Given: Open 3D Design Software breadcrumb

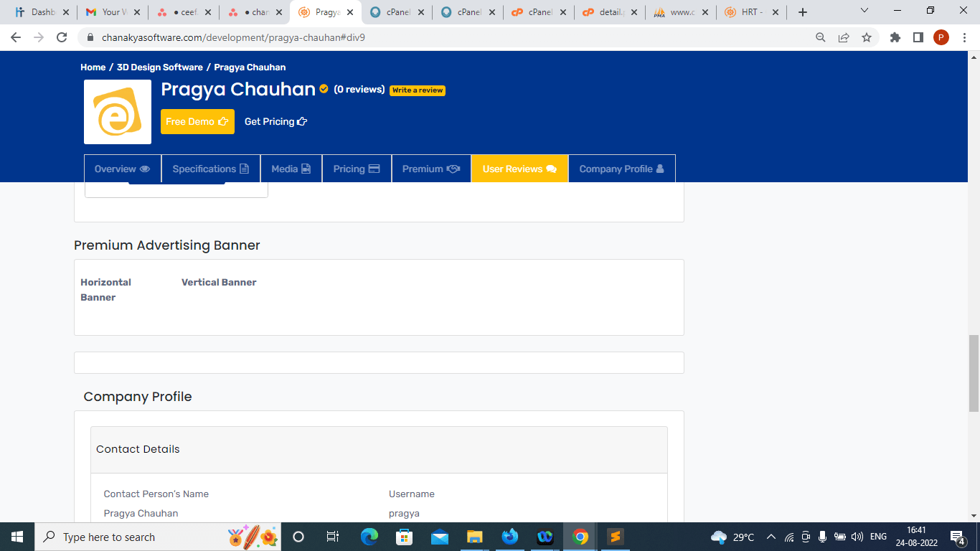Looking at the screenshot, I should 160,67.
